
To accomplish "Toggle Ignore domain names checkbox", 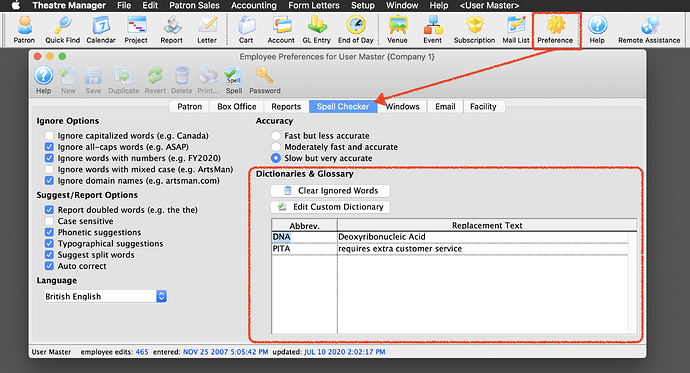I will (49, 181).
